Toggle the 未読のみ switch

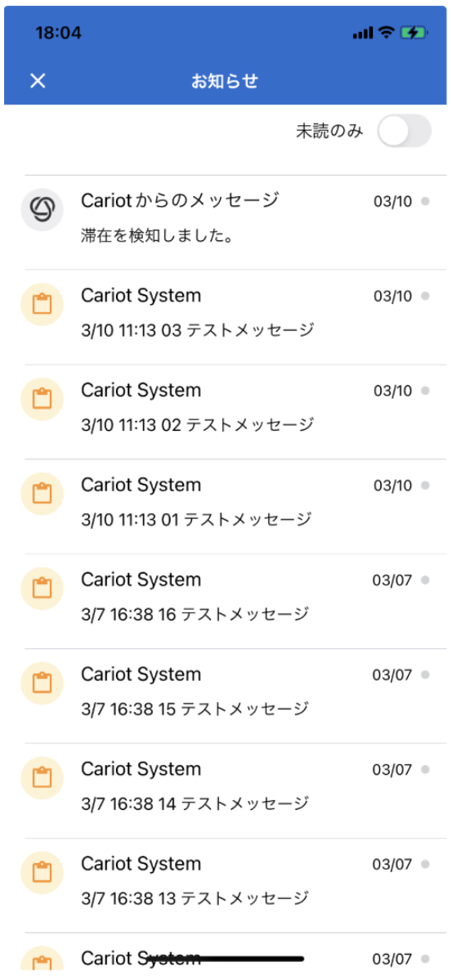pyautogui.click(x=404, y=132)
